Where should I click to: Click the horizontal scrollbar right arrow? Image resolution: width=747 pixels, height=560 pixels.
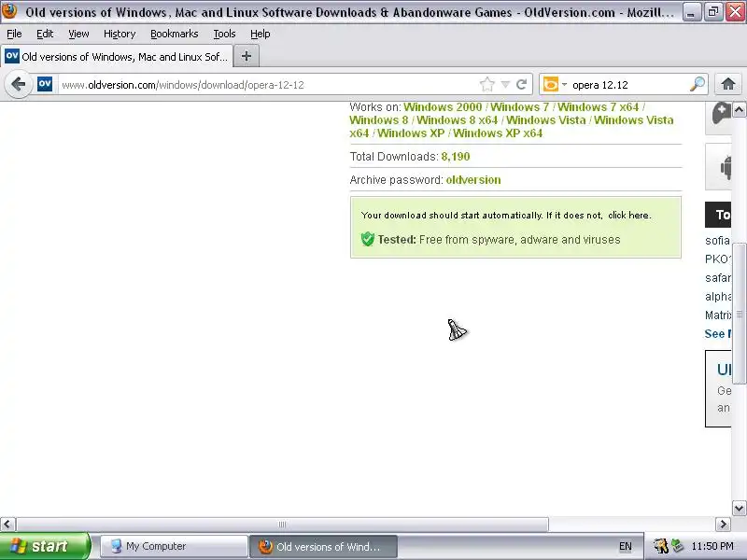tap(723, 525)
